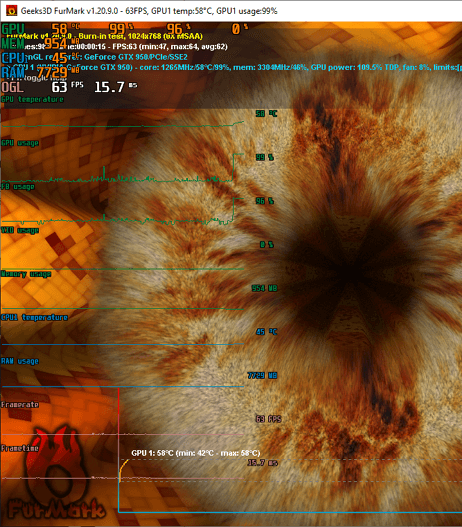Click the 0 % value beside VID usage graph
Screen dimensions: 462x527
click(267, 245)
